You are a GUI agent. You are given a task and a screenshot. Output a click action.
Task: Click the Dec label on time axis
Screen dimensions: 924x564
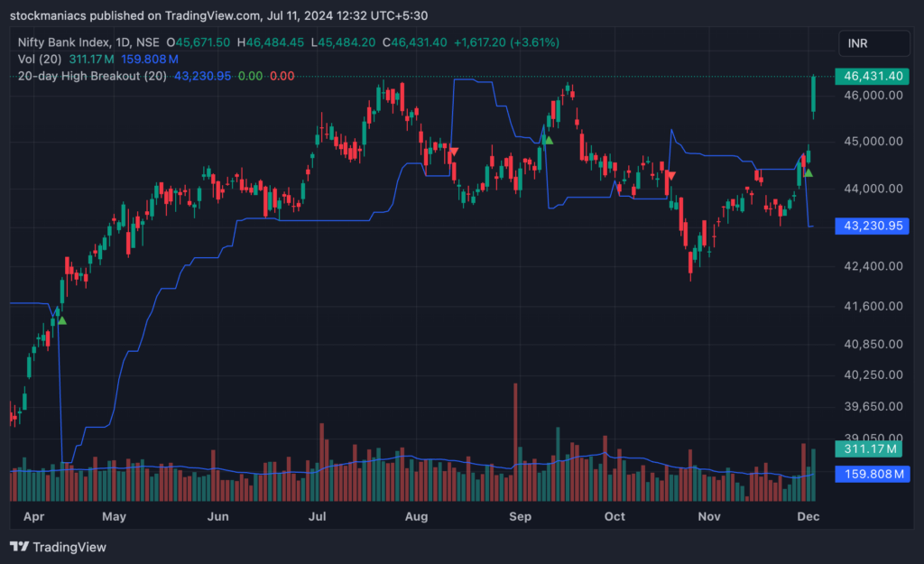[x=808, y=516]
